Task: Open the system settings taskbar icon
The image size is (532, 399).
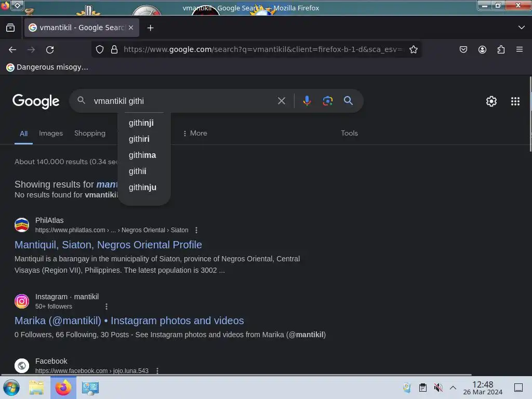Action: [90, 388]
